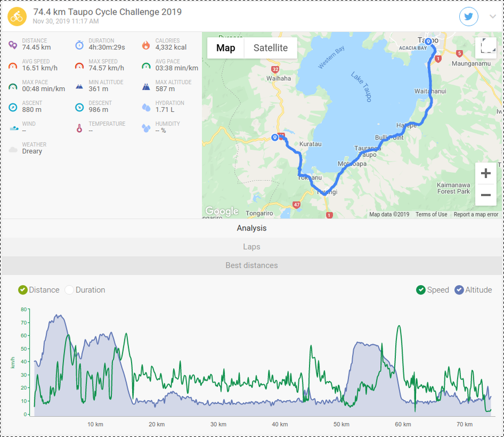Open the map Terms of Use link
Image resolution: width=504 pixels, height=437 pixels.
click(431, 215)
